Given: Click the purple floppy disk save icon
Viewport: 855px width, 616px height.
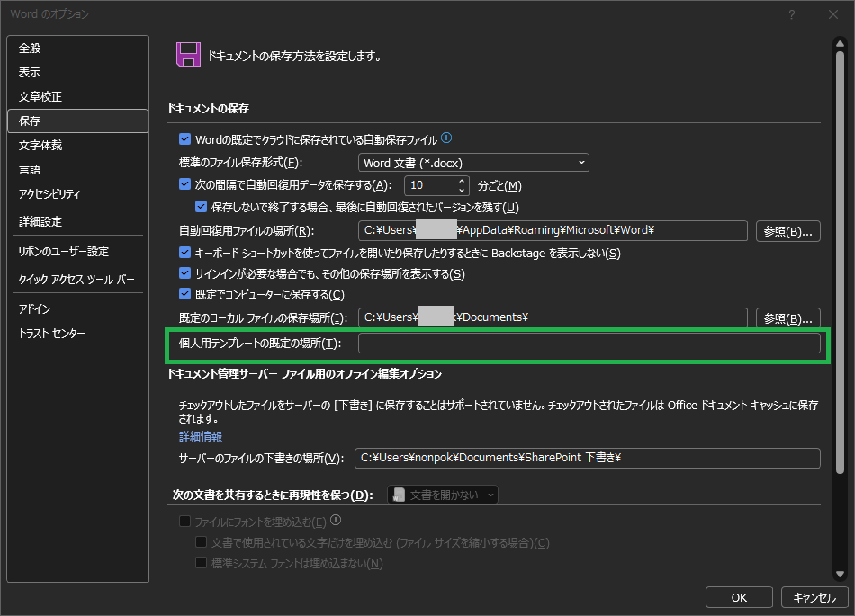Looking at the screenshot, I should click(x=188, y=55).
